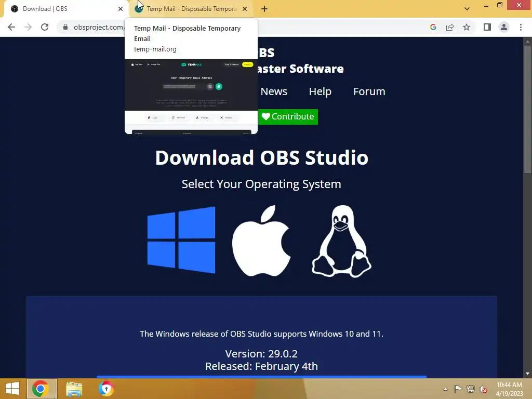Image resolution: width=532 pixels, height=399 pixels.
Task: Switch to the Temp Mail tab
Action: [x=192, y=9]
